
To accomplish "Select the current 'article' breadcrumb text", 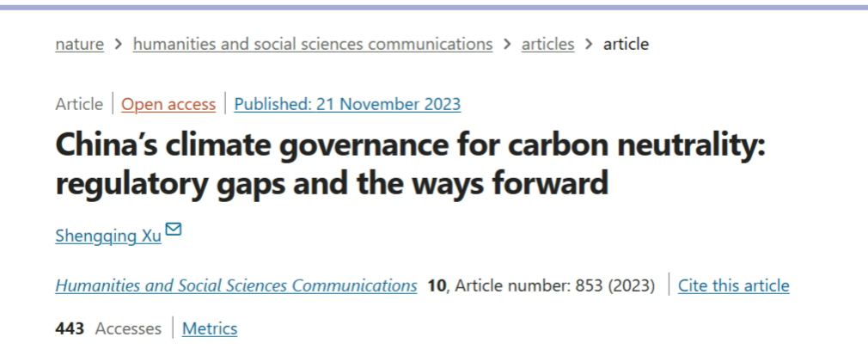I will [626, 44].
